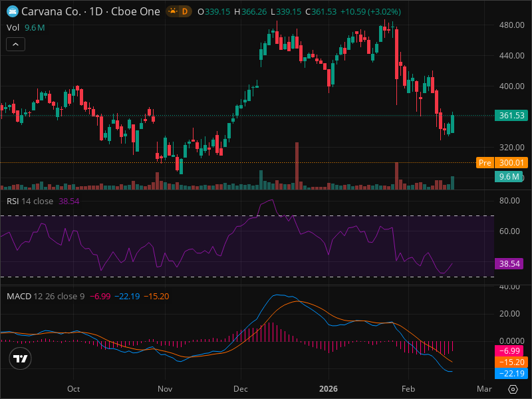Open the TradingView logo badge
Image resolution: width=532 pixels, height=399 pixels.
point(20,358)
